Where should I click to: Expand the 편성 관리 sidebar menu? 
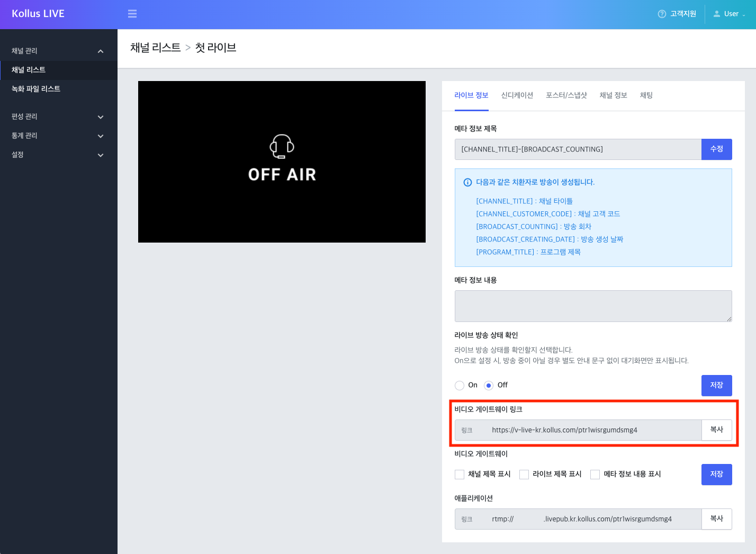tap(58, 116)
